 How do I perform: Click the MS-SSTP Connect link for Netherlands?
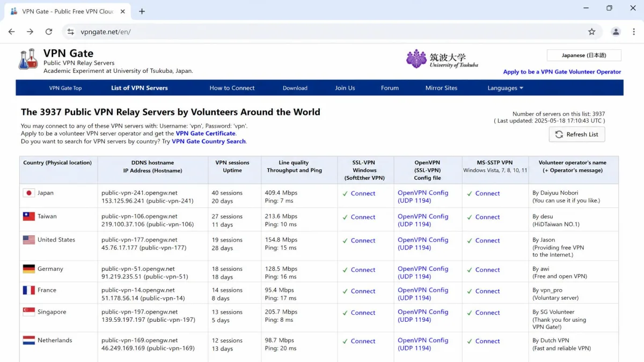[487, 341]
